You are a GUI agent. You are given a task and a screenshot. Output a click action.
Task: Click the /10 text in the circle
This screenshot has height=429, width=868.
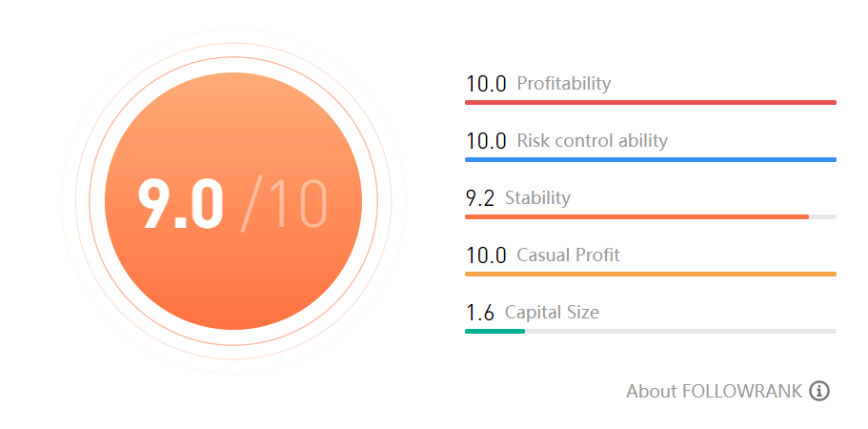click(285, 203)
